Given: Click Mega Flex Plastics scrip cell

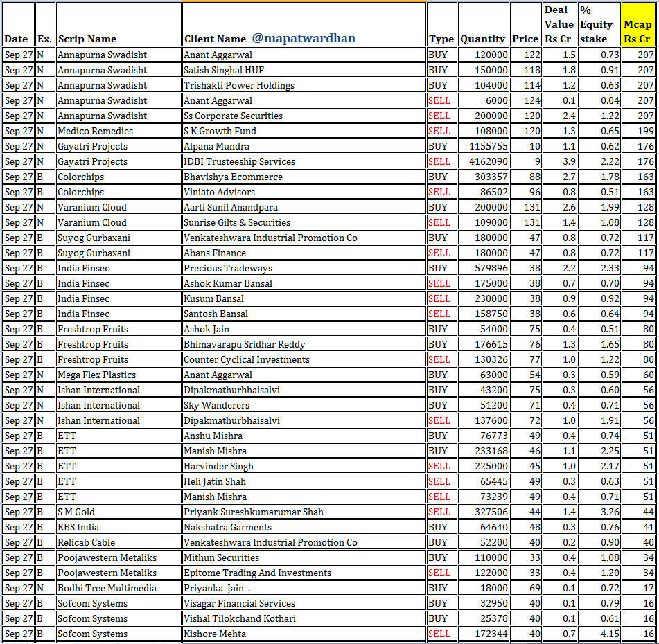Looking at the screenshot, I should coord(119,375).
